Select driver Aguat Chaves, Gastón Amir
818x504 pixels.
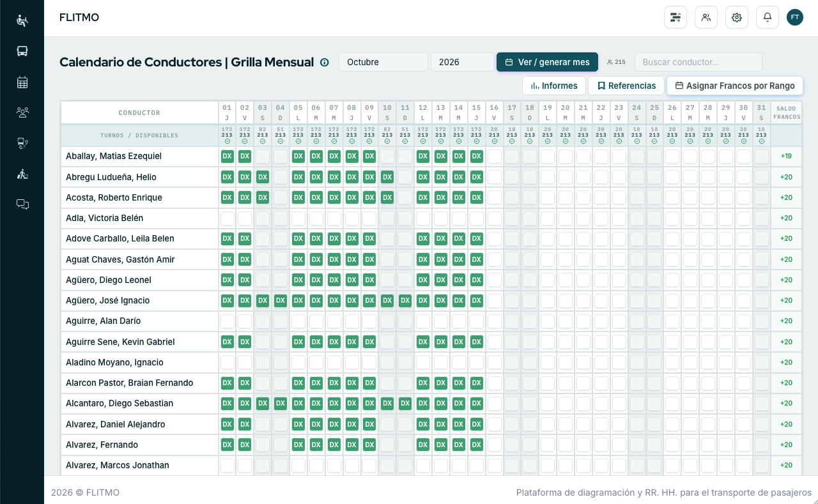pos(120,259)
